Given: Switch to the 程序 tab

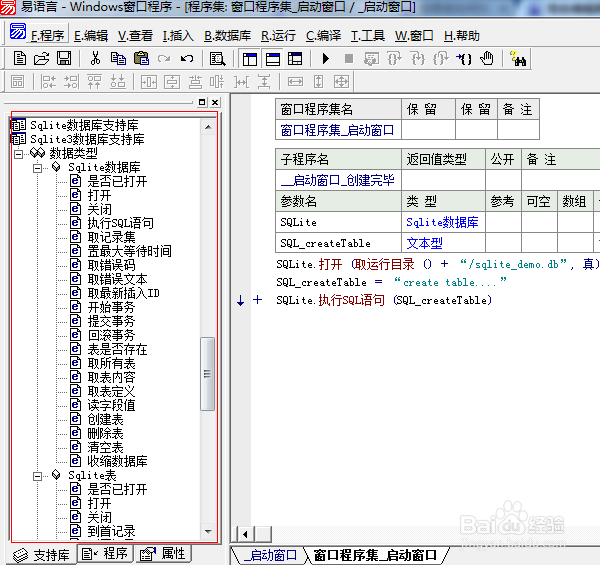Looking at the screenshot, I should click(105, 553).
